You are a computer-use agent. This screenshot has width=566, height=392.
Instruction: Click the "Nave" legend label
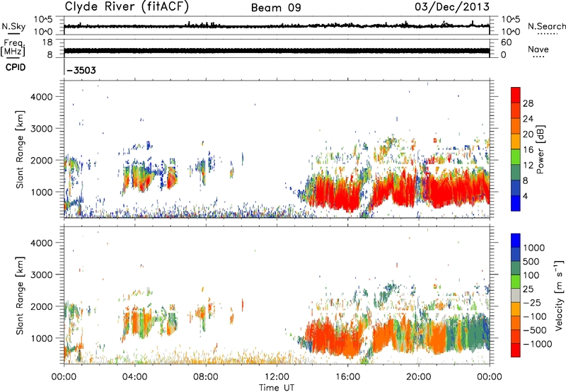538,49
